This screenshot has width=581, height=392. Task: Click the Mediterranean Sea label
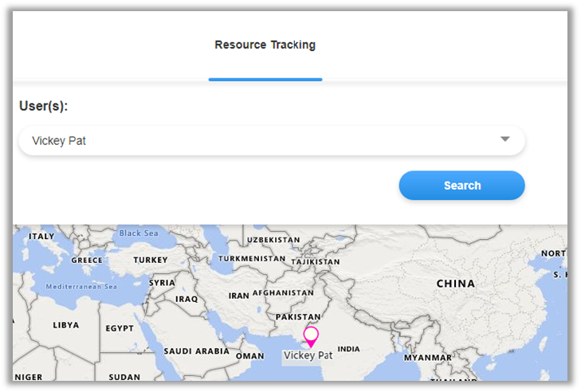point(81,287)
